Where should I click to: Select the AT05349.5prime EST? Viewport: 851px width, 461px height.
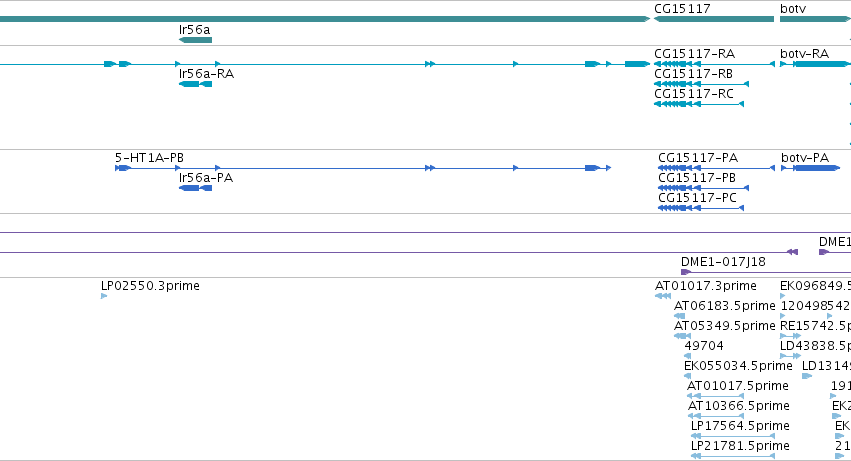tap(682, 336)
